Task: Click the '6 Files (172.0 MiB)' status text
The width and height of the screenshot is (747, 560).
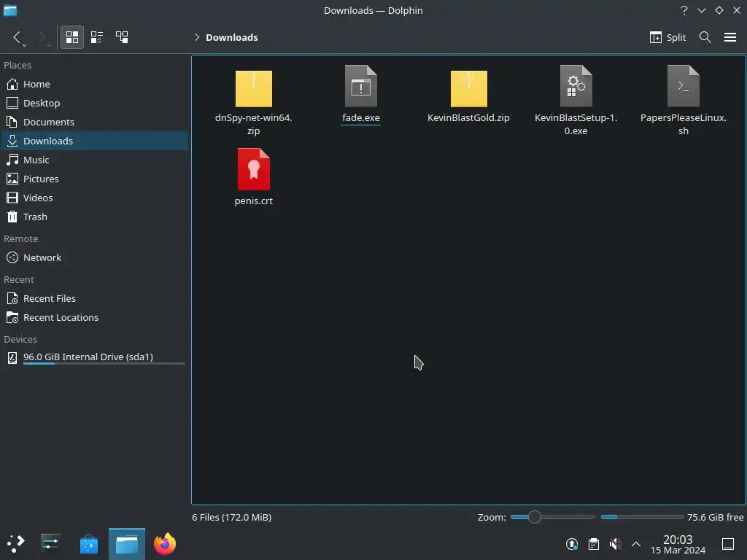Action: 231,517
